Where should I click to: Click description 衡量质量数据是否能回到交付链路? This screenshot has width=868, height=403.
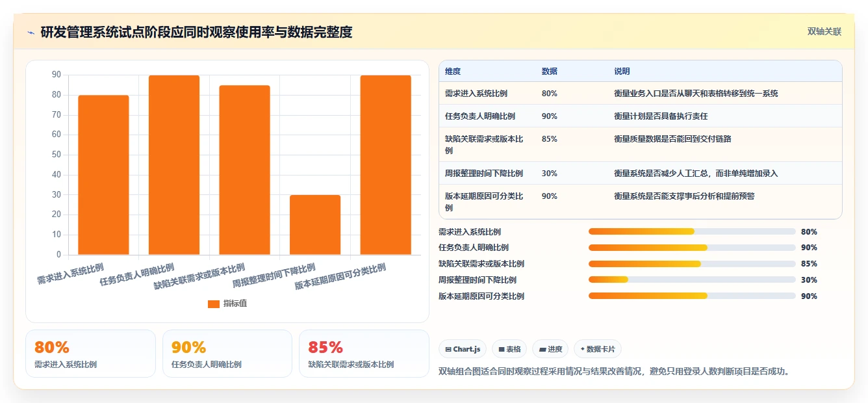672,139
